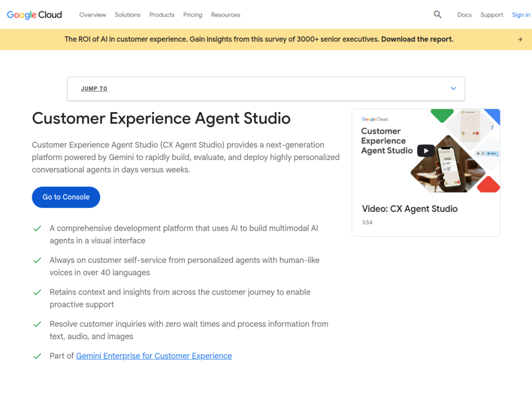The image size is (532, 399).
Task: Click the search magnifier icon
Action: pos(437,15)
